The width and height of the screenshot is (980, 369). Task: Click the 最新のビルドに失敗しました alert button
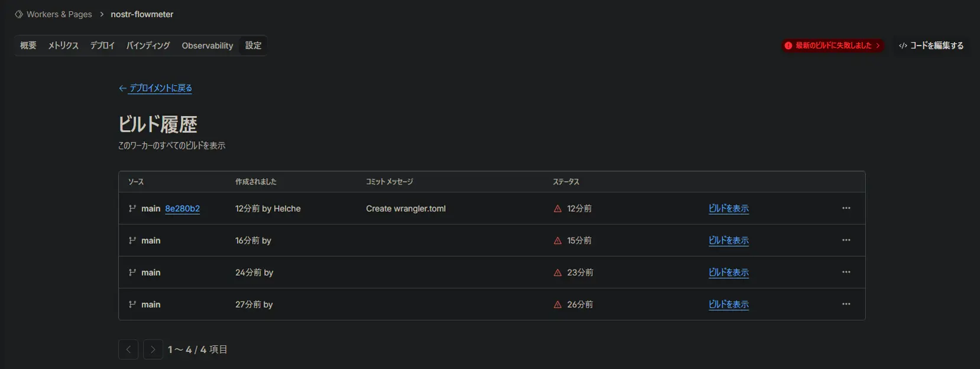[x=833, y=46]
